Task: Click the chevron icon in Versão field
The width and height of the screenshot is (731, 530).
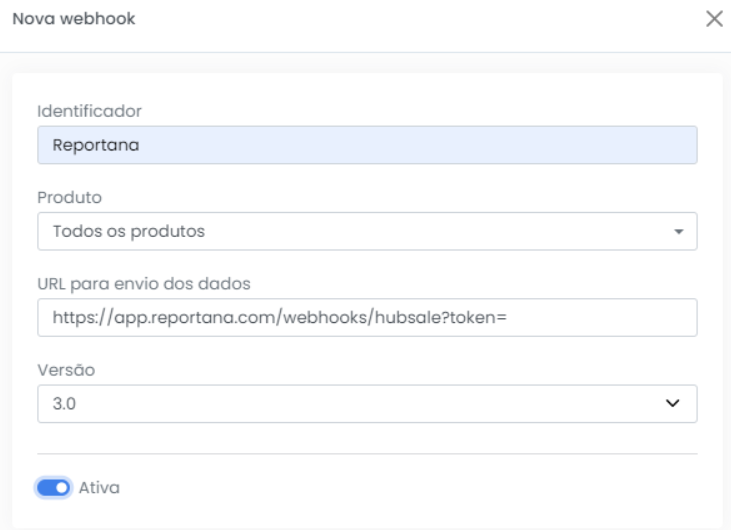Action: [x=672, y=403]
